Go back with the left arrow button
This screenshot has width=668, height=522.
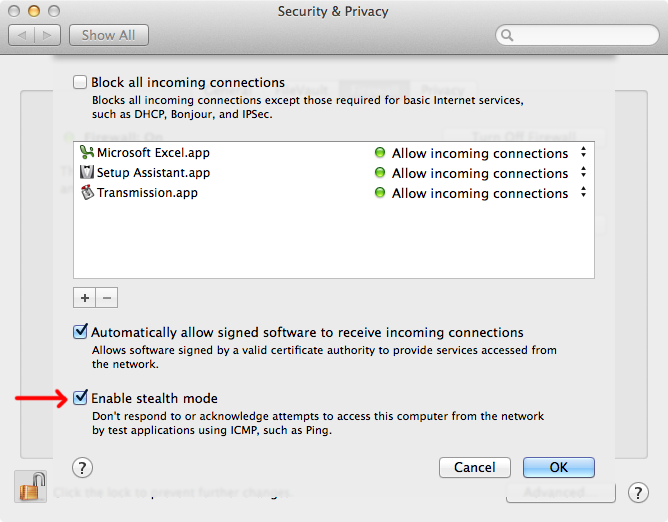pos(22,35)
